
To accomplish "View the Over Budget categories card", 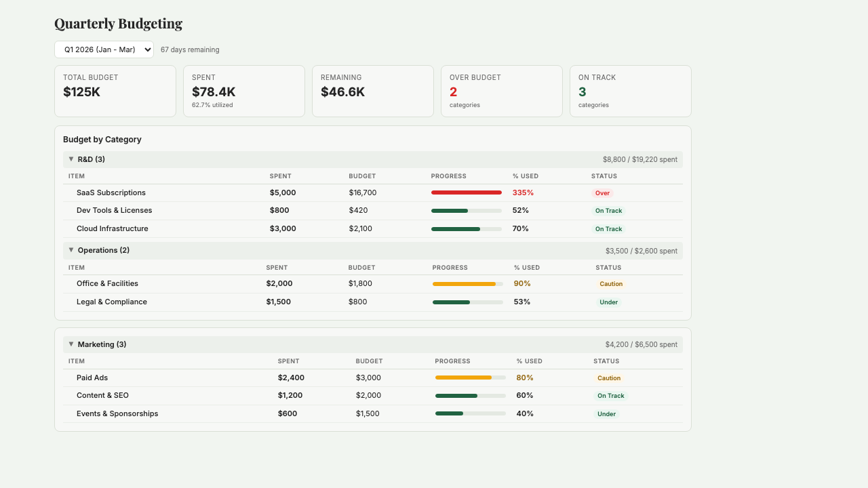I will [x=501, y=91].
